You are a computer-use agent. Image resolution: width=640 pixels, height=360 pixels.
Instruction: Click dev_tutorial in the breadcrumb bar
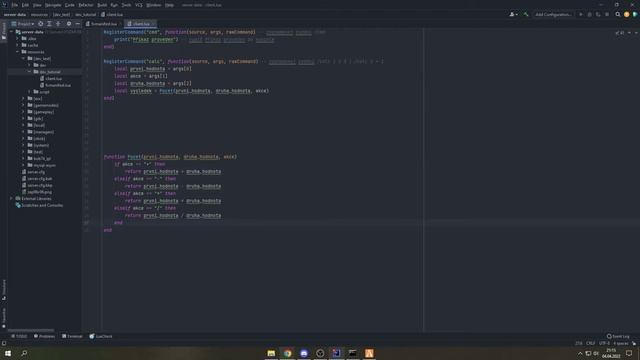click(85, 14)
